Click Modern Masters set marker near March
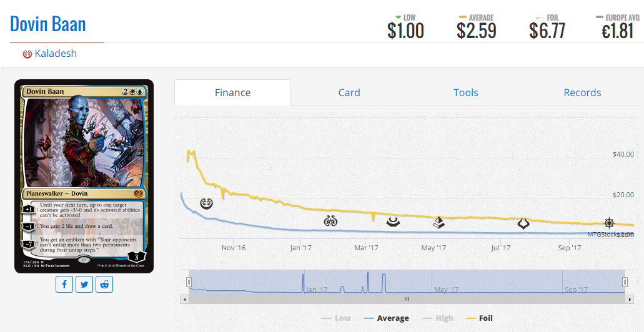Screen dimensions: 644x332 tap(393, 222)
